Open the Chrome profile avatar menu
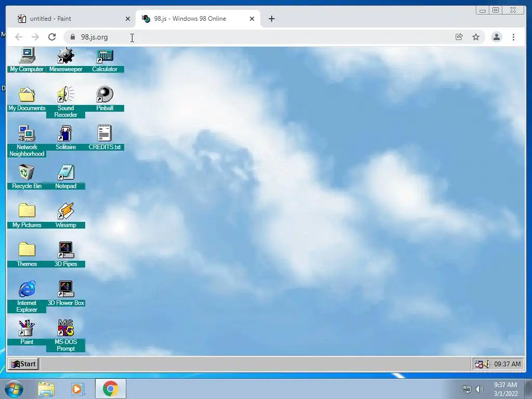Viewport: 532px width, 399px height. 496,37
